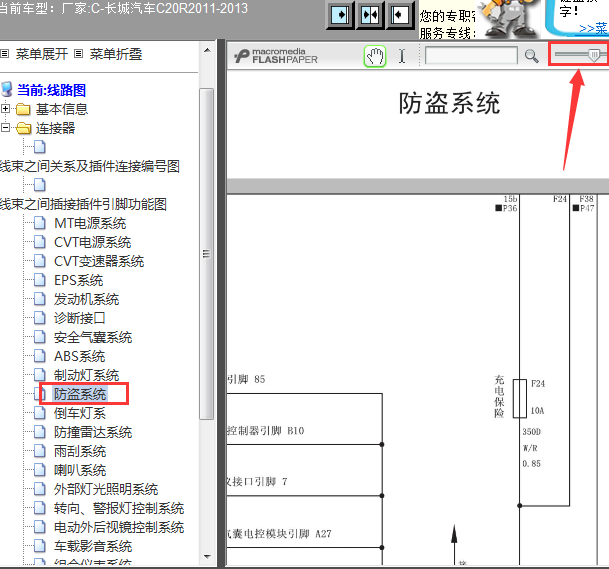Click the tree panel vertical scrollbar thumb

click(x=207, y=254)
